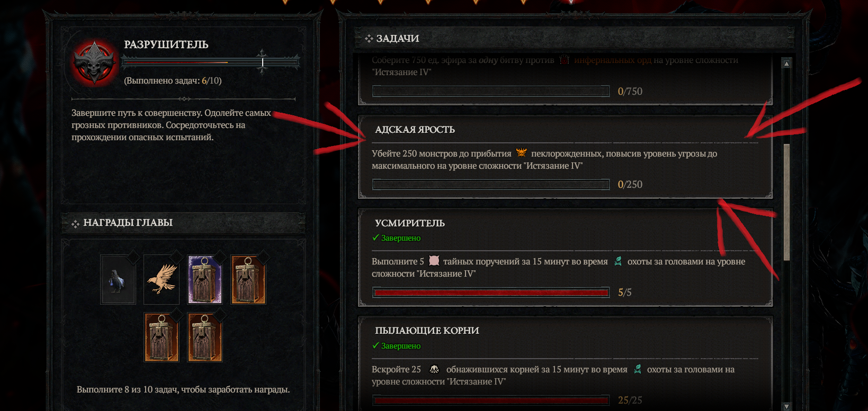This screenshot has height=411, width=868.
Task: Click the Разрушитель skull emblem icon
Action: pos(94,62)
